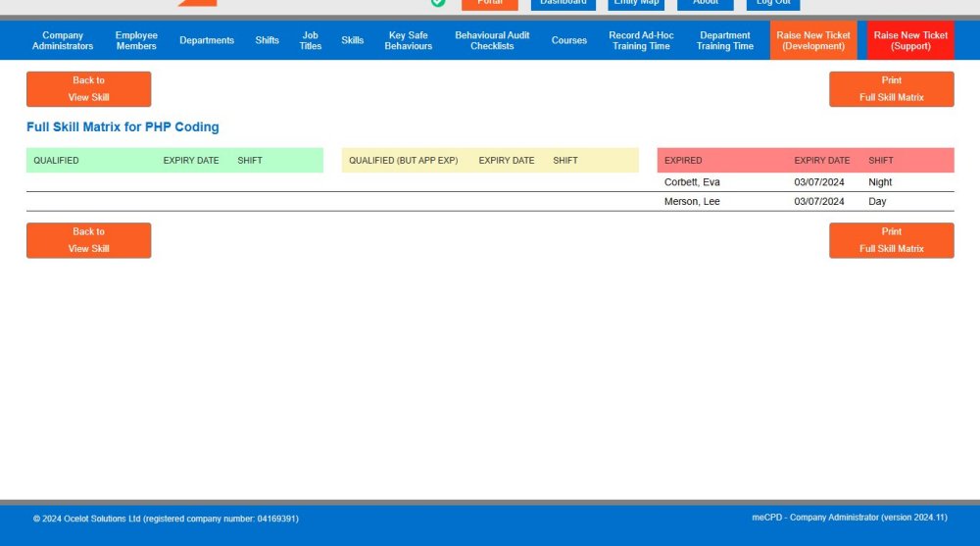Viewport: 980px width, 546px height.
Task: Click top Print Full Skill Matrix button
Action: click(x=891, y=89)
